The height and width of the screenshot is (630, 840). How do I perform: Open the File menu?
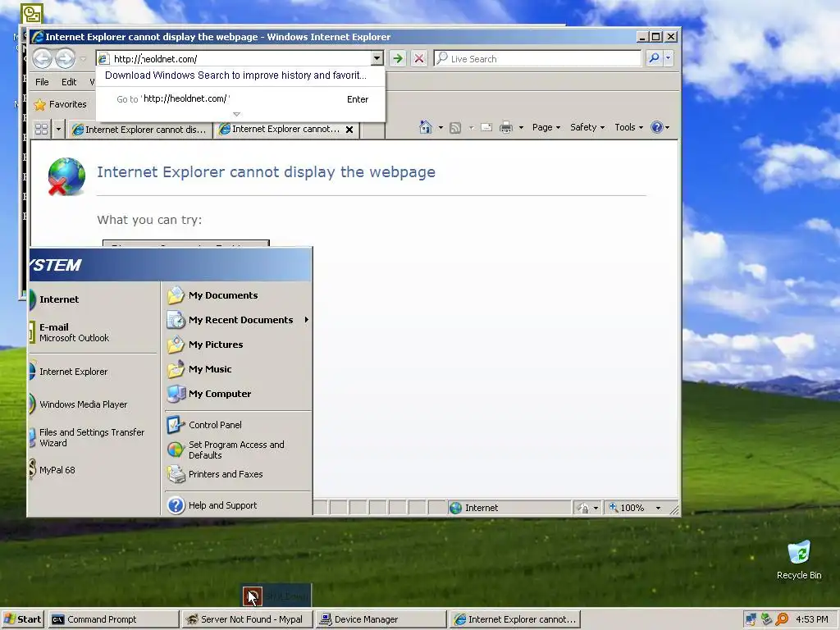pyautogui.click(x=42, y=82)
